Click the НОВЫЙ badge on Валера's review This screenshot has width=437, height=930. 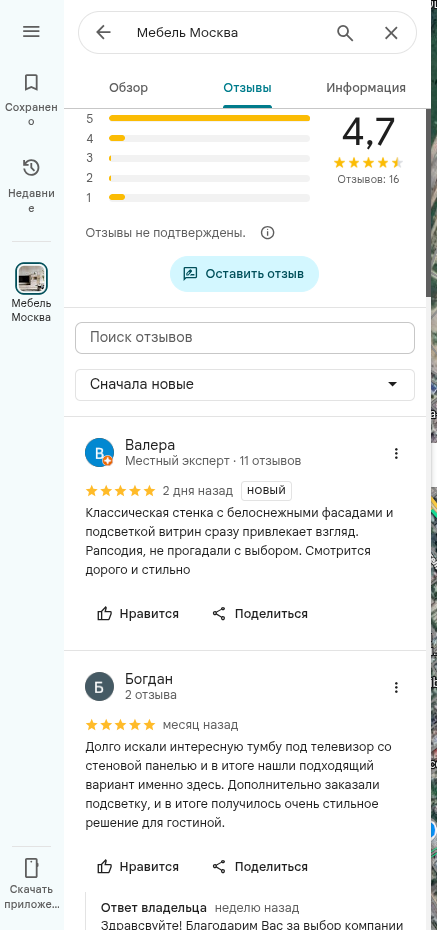(x=266, y=491)
